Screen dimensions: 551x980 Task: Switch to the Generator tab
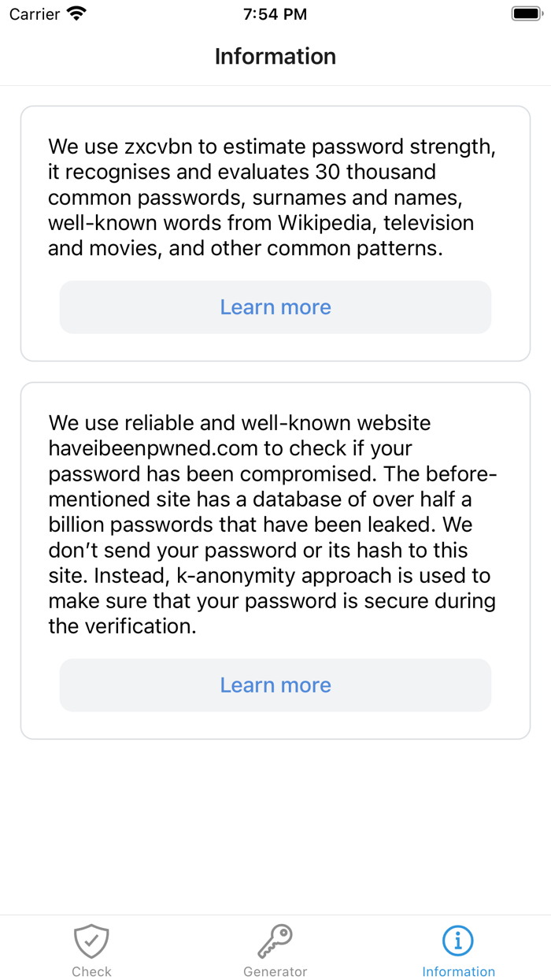pyautogui.click(x=275, y=948)
